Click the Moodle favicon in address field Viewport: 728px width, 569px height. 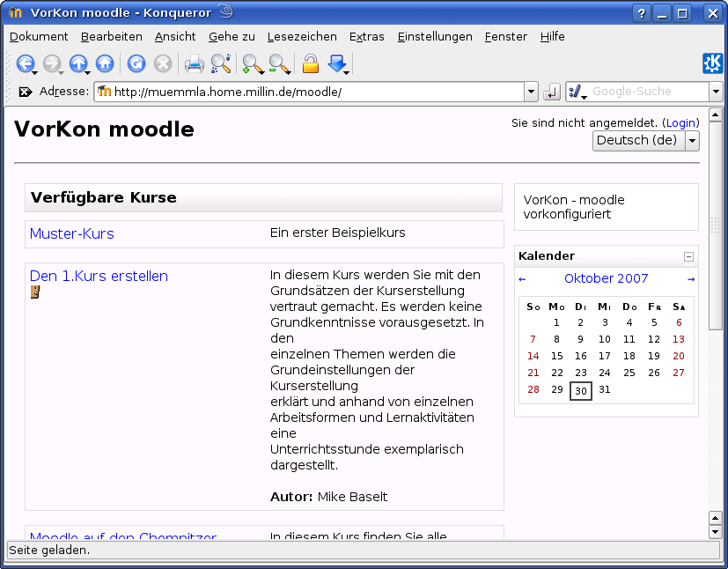[105, 92]
